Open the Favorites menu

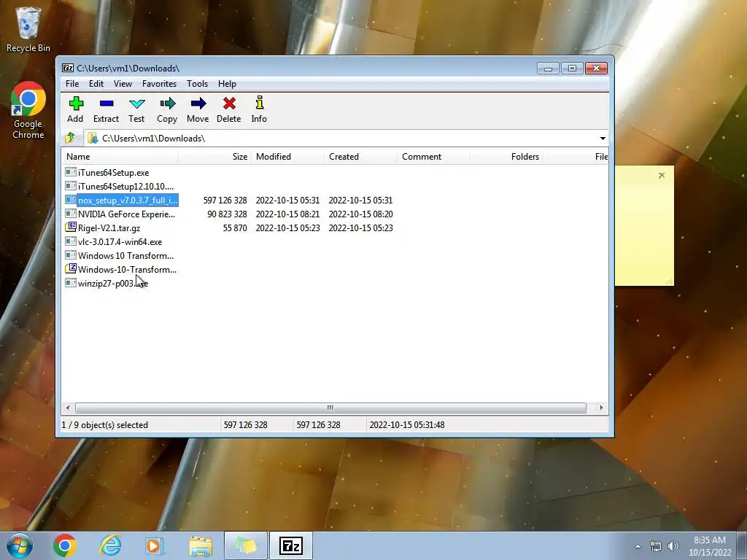160,84
